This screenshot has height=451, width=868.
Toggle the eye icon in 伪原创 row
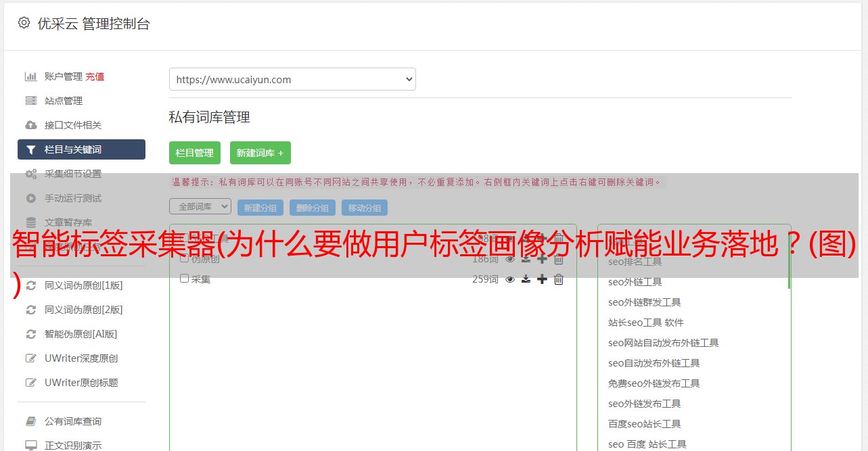click(510, 259)
